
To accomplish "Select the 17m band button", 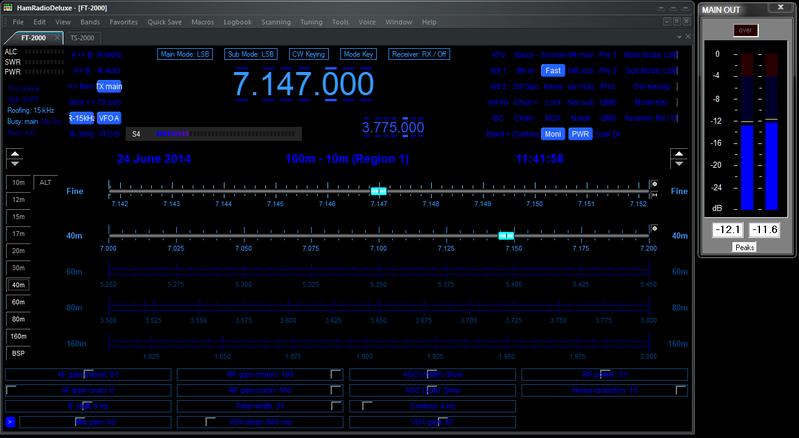I will click(18, 234).
